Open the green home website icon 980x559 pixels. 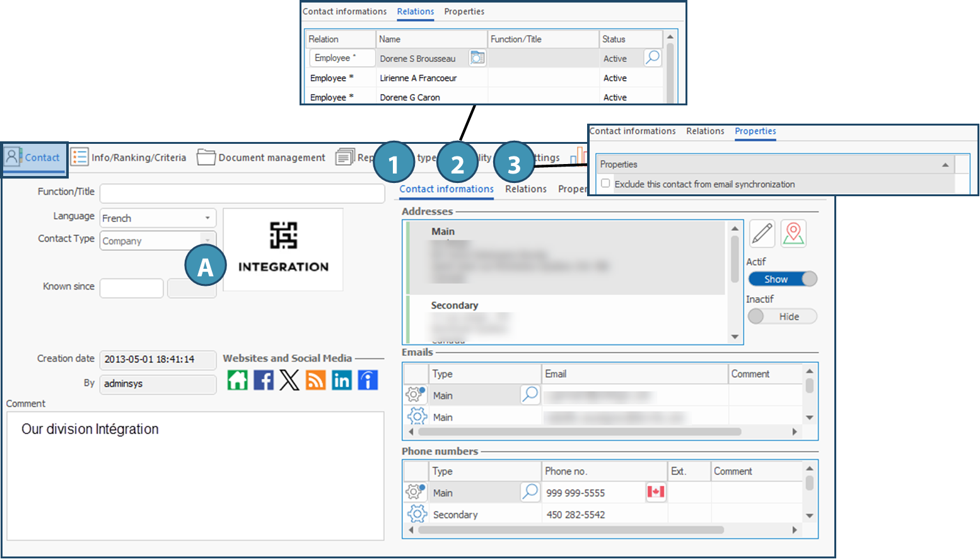(x=238, y=380)
